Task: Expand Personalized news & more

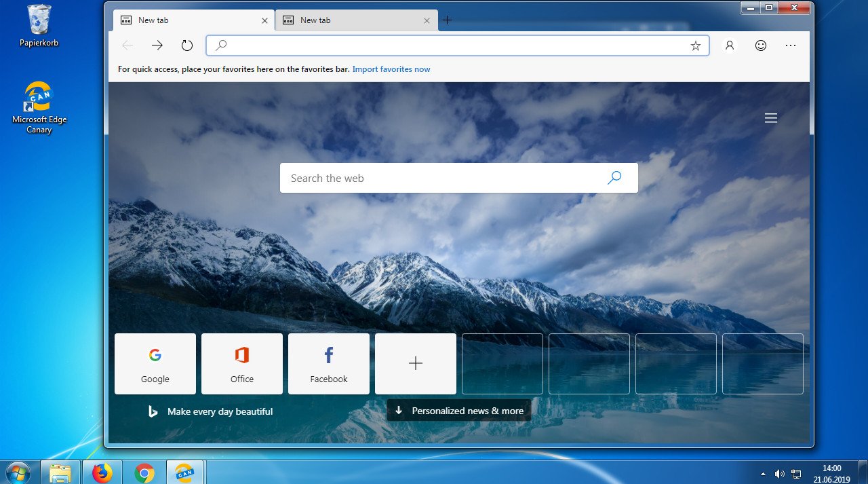Action: (x=458, y=410)
